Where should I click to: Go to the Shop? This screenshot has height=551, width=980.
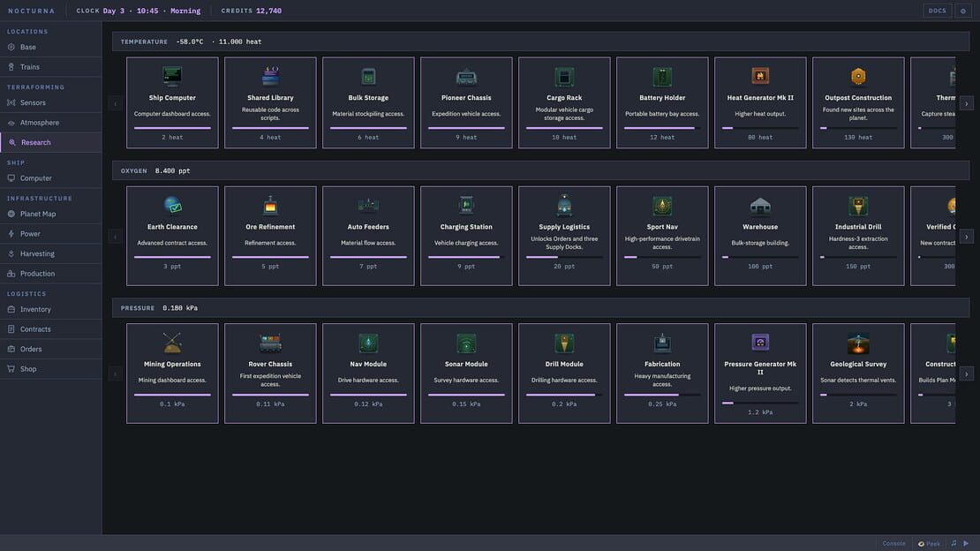pos(50,369)
